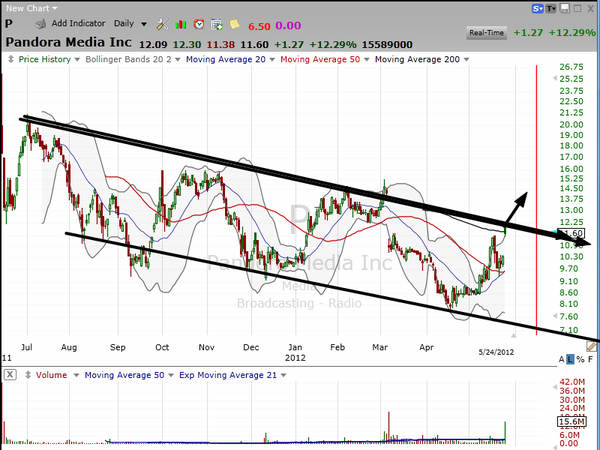Open the Bollinger Bands 20 2 dropdown
This screenshot has height=450, width=600.
coord(131,60)
